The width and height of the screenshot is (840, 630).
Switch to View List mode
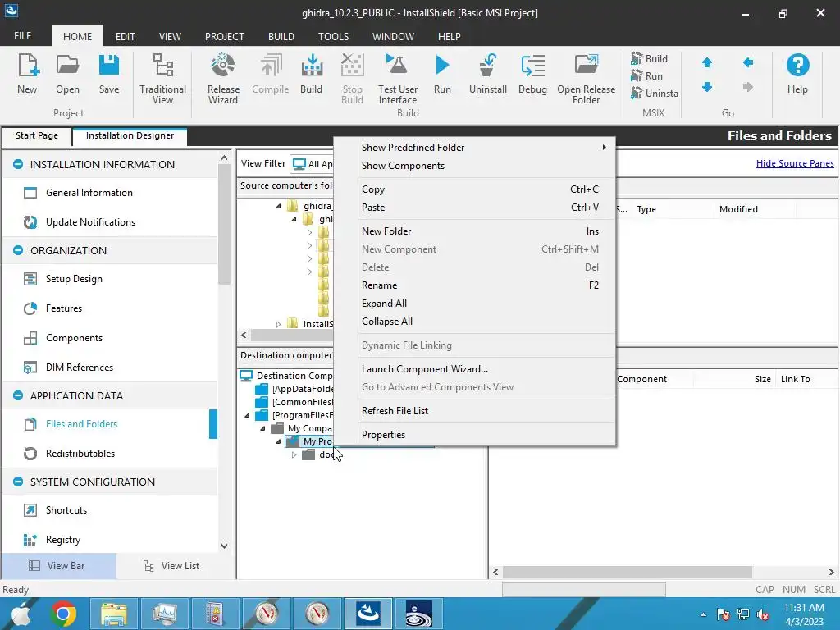point(171,566)
